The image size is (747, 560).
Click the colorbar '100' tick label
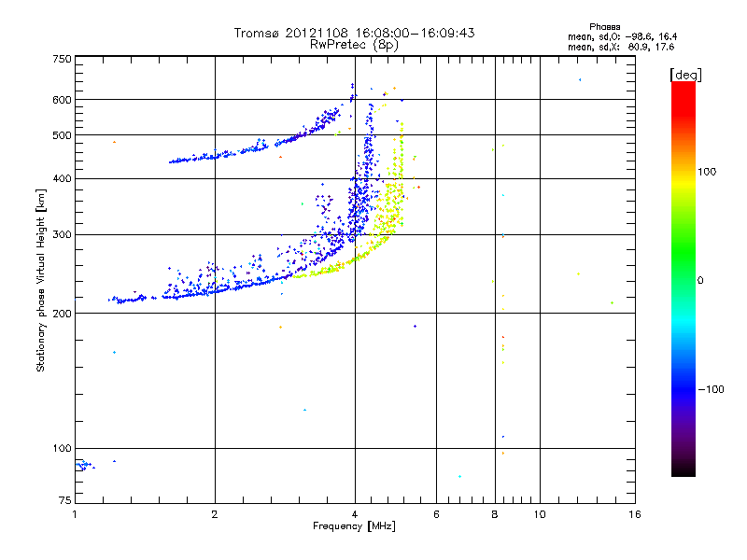tap(707, 172)
